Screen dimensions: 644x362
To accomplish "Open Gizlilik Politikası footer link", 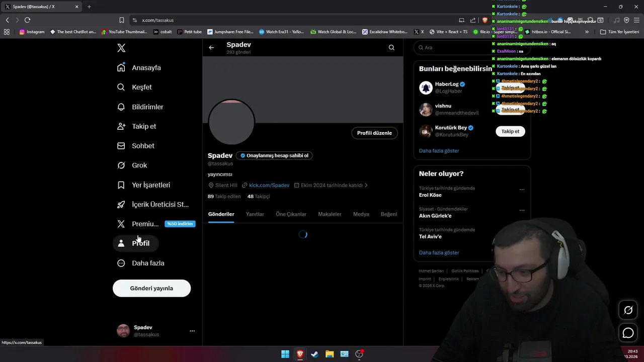I will (465, 271).
